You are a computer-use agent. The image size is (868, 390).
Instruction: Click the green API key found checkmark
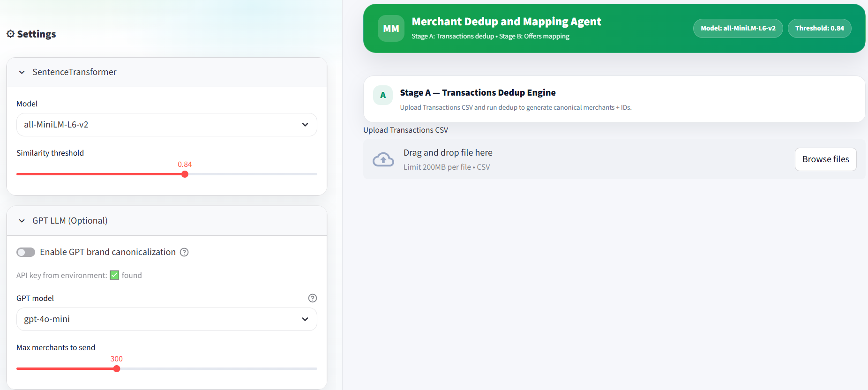114,275
